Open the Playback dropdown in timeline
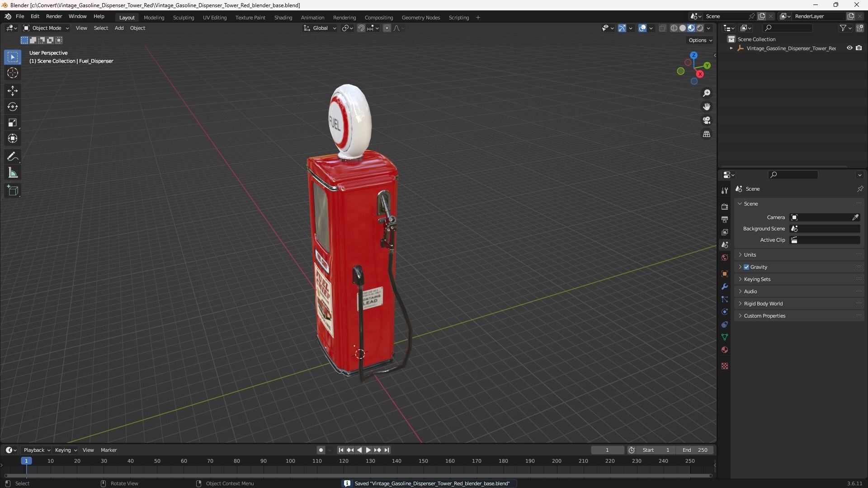 37,450
